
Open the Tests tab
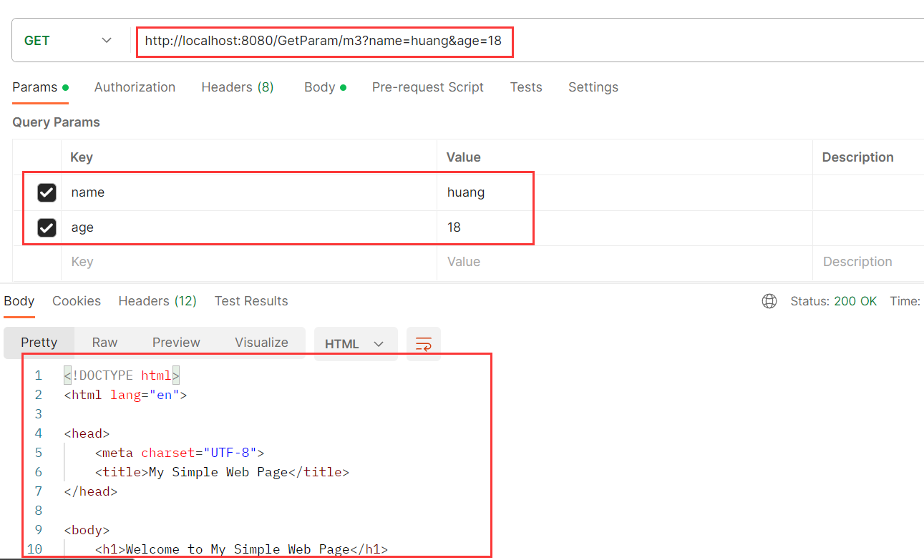526,87
